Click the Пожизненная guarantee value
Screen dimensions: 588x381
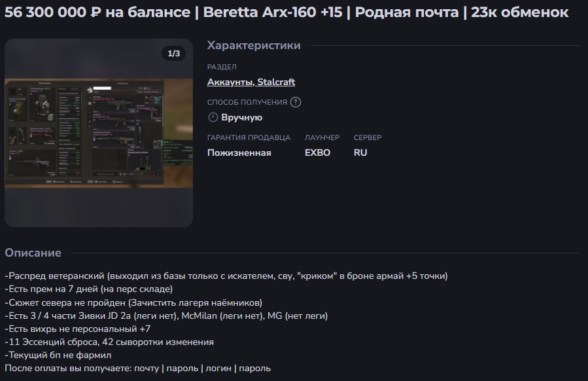[239, 153]
